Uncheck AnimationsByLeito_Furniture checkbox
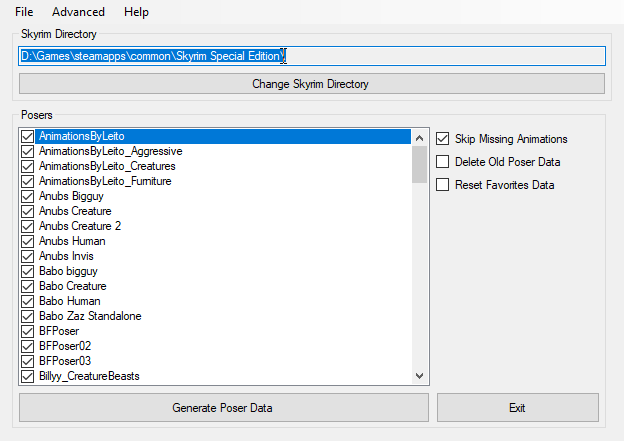The image size is (624, 441). 27,181
